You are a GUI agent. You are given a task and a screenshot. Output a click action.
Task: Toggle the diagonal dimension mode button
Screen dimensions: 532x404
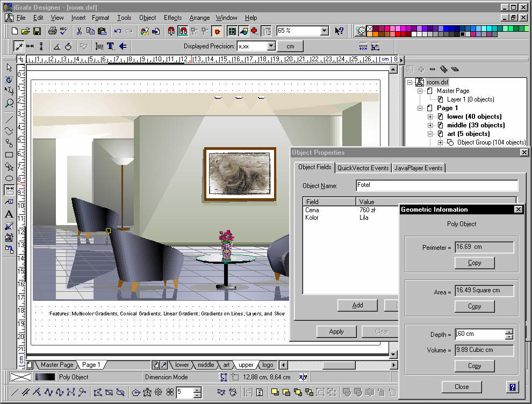pos(19,46)
